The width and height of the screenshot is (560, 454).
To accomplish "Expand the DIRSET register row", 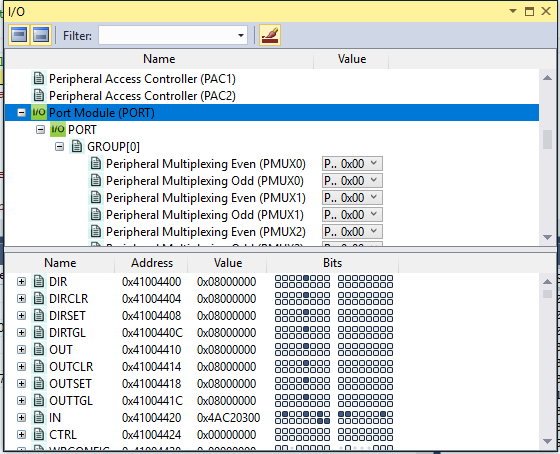I will point(21,315).
